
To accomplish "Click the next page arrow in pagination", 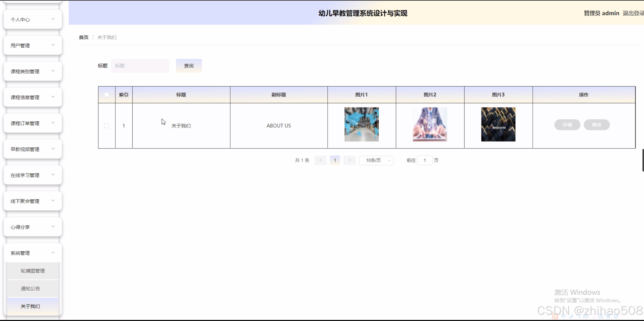I will click(x=349, y=160).
